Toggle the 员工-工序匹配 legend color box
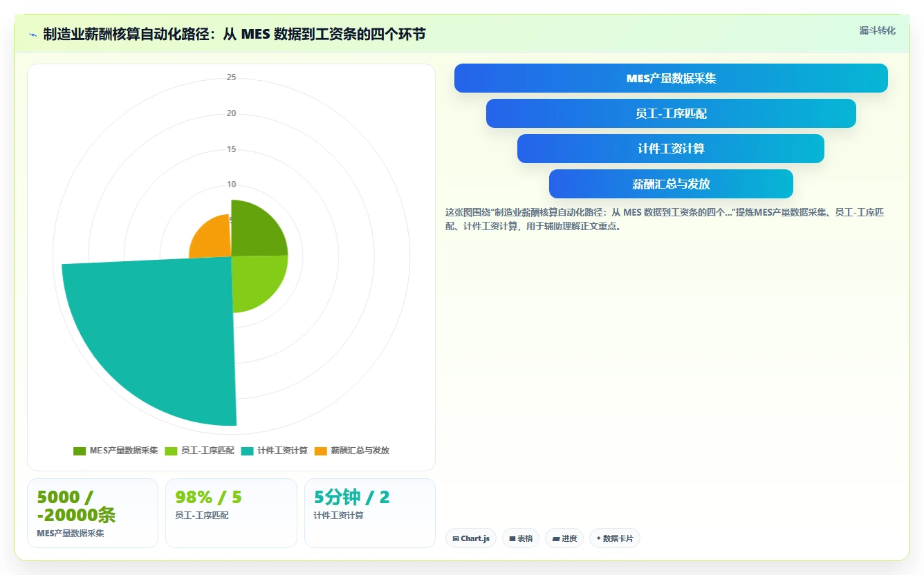The height and width of the screenshot is (575, 924). point(171,451)
